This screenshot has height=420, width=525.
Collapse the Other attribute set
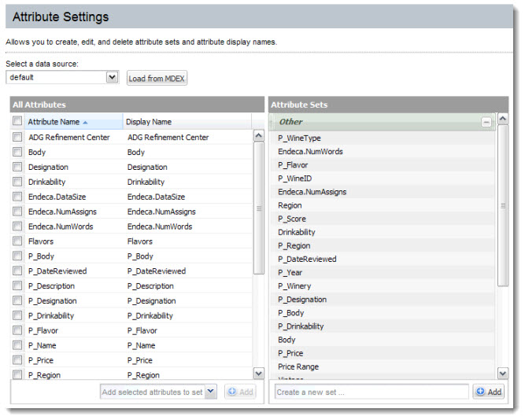tap(486, 122)
